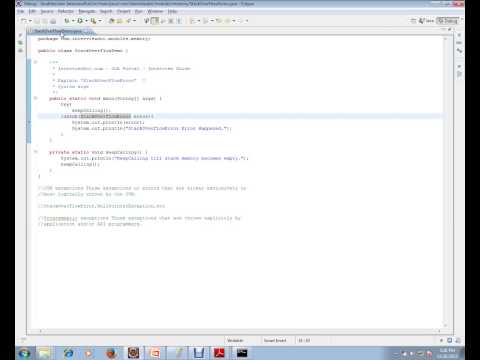Switch to the Java perspective

426,21
